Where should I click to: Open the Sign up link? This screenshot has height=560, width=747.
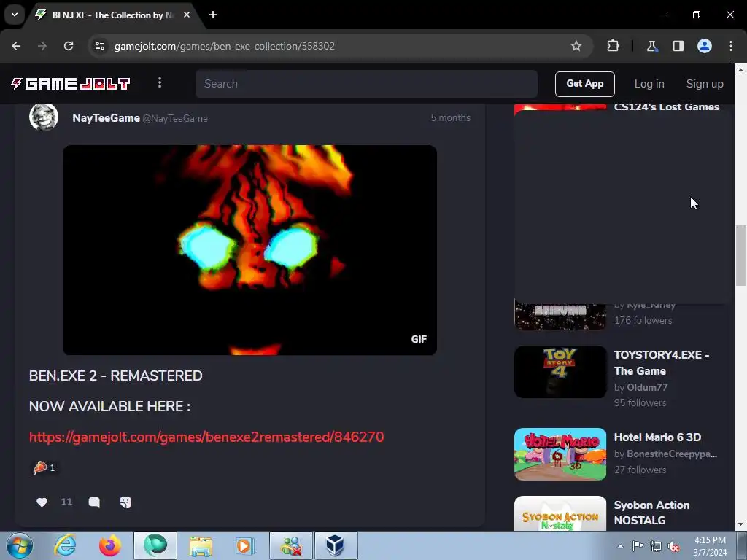pyautogui.click(x=705, y=84)
